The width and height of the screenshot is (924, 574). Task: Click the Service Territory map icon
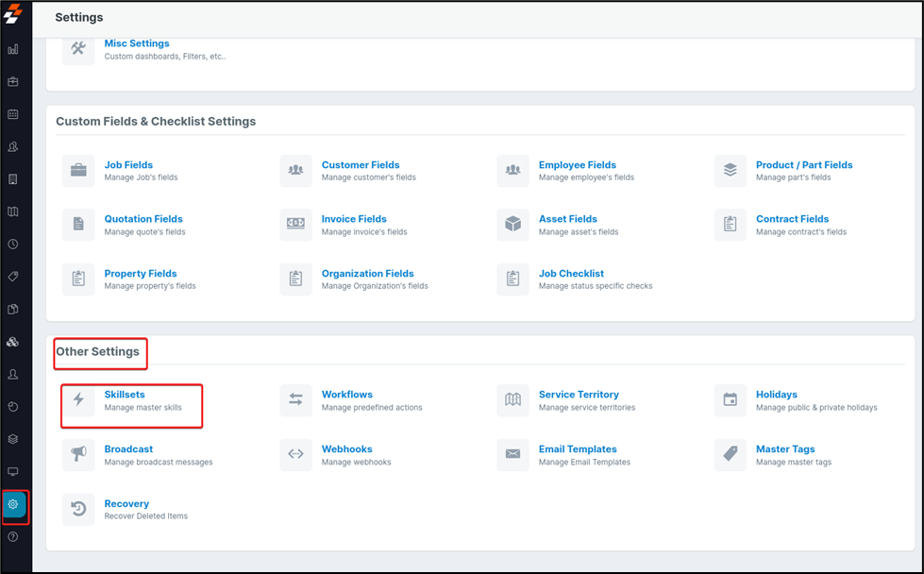point(512,400)
